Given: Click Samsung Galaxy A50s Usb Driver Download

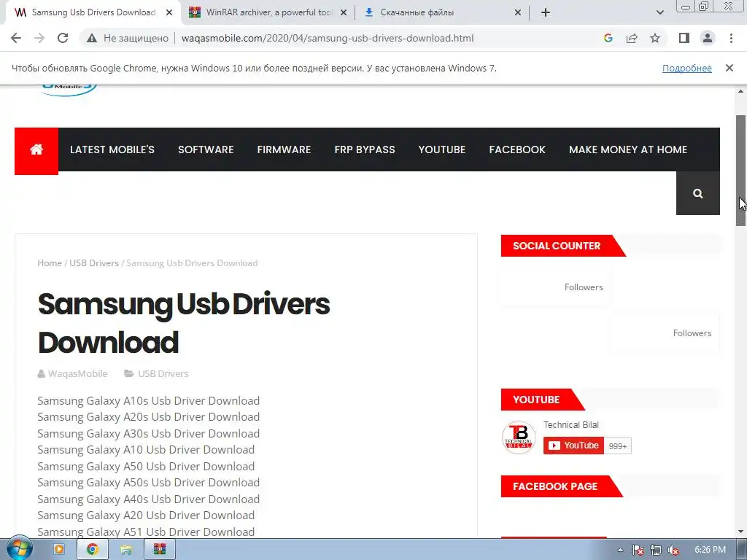Looking at the screenshot, I should [149, 483].
